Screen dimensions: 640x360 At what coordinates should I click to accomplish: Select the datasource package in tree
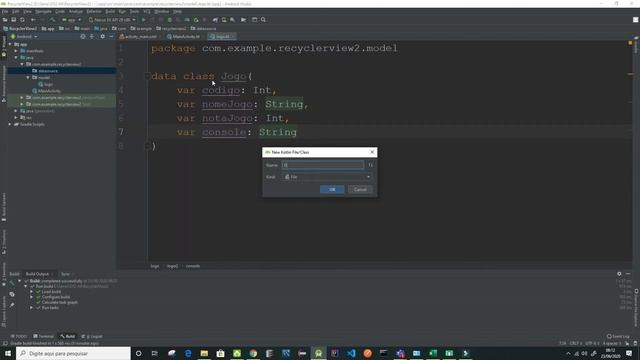[x=48, y=71]
